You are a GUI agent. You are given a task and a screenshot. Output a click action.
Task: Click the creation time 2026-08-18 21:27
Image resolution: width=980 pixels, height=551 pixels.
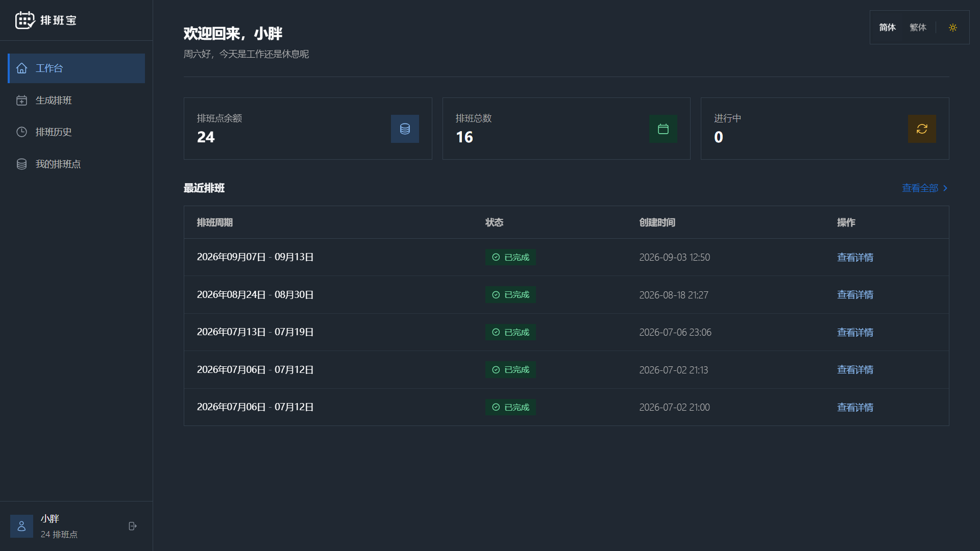pyautogui.click(x=674, y=295)
